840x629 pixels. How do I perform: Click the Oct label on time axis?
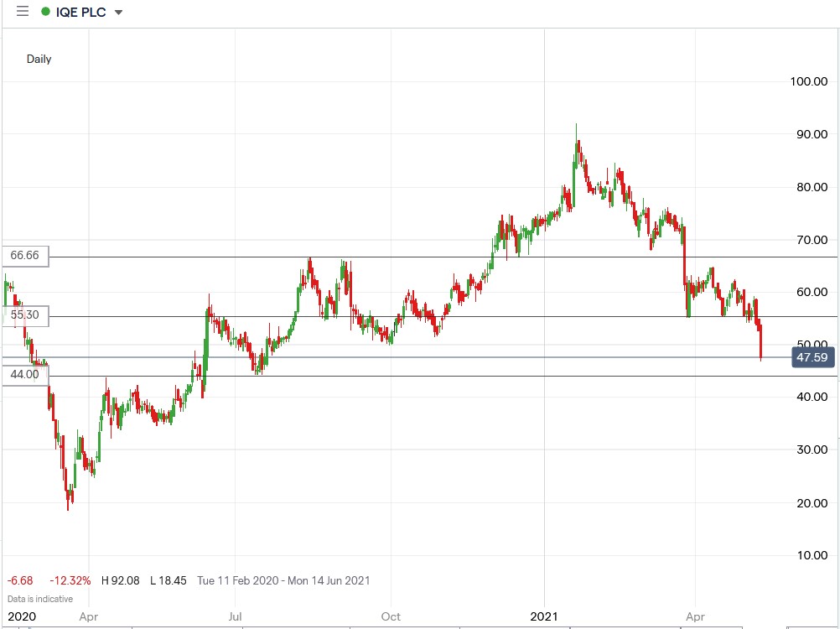tap(391, 616)
